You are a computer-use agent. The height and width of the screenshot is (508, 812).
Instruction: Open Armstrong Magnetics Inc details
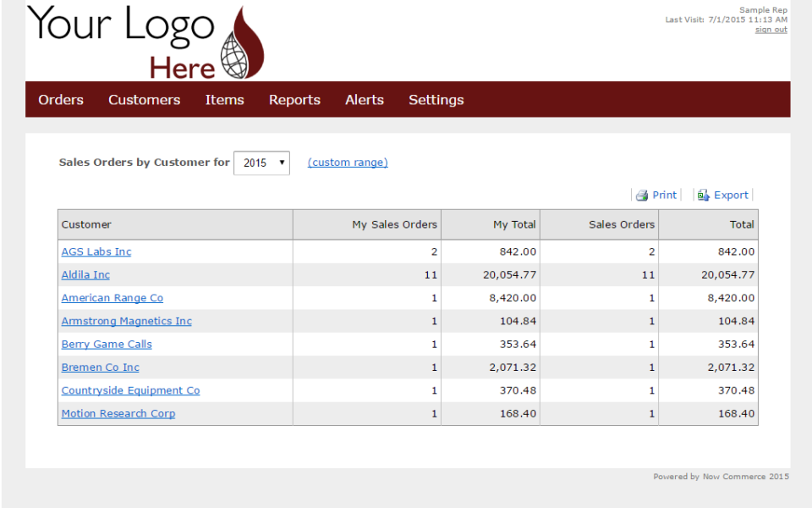click(126, 321)
